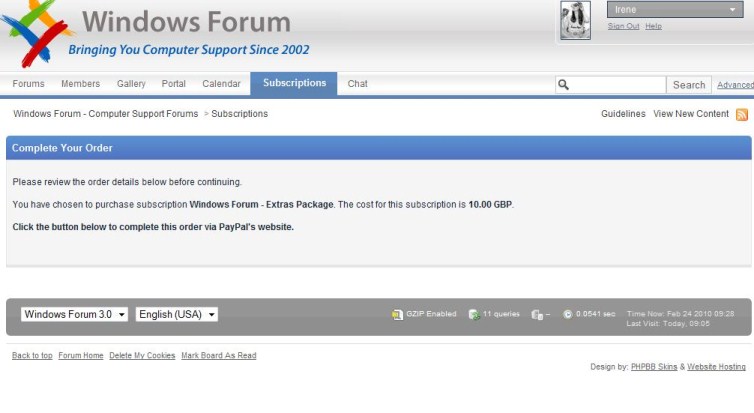Click the Search button

pos(689,85)
